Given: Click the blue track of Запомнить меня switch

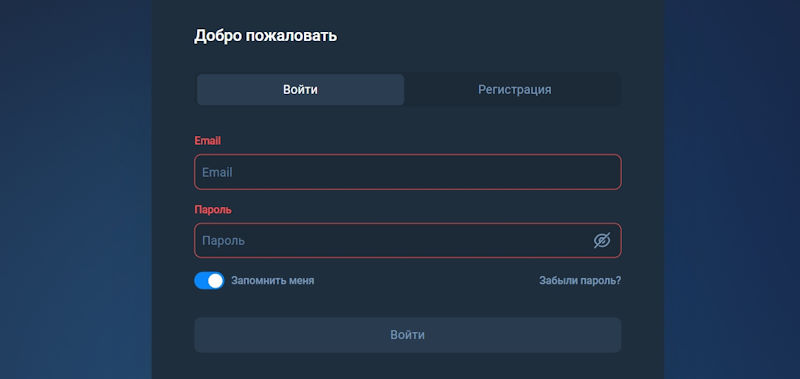Looking at the screenshot, I should pos(201,281).
